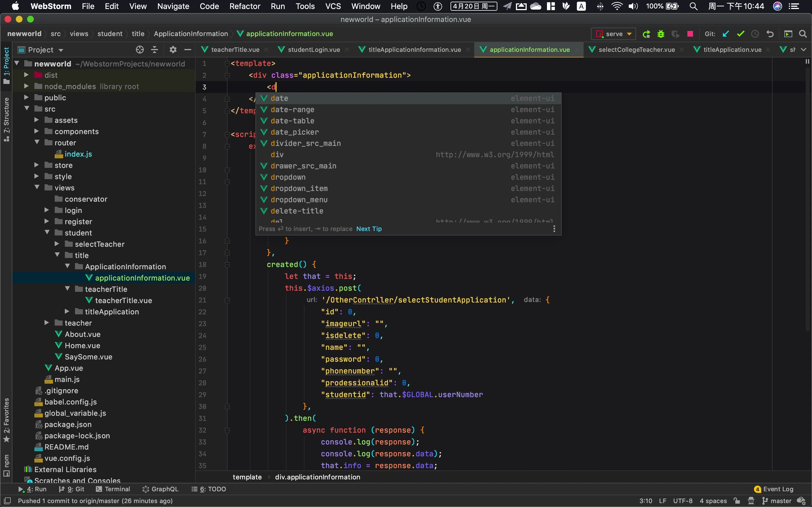Click the Rerun serve icon
Screen dimensions: 812x507
point(646,34)
